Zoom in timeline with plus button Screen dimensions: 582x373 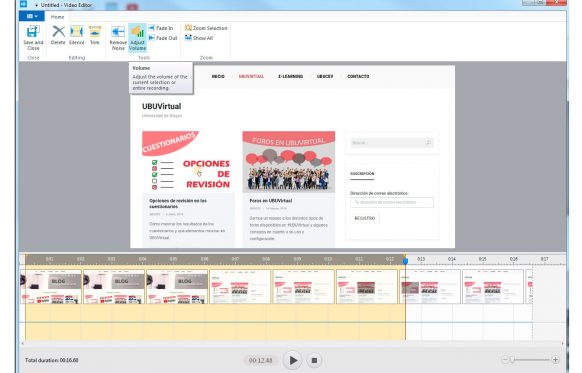pyautogui.click(x=555, y=359)
